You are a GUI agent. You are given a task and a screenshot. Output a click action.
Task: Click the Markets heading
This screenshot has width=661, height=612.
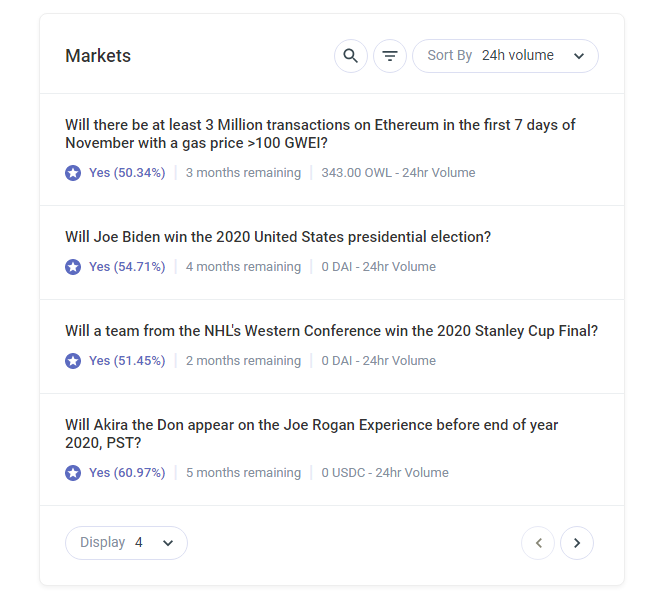pyautogui.click(x=98, y=56)
